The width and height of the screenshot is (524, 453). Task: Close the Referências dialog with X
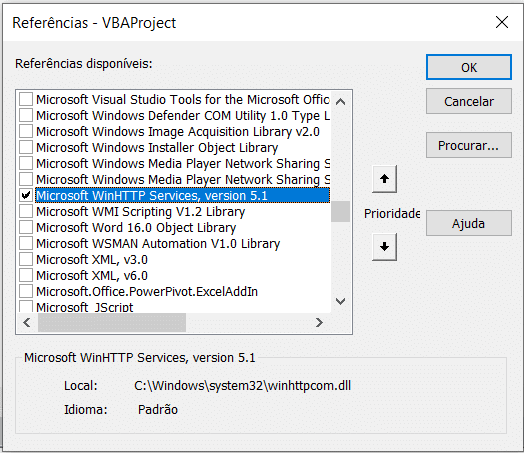(x=502, y=22)
